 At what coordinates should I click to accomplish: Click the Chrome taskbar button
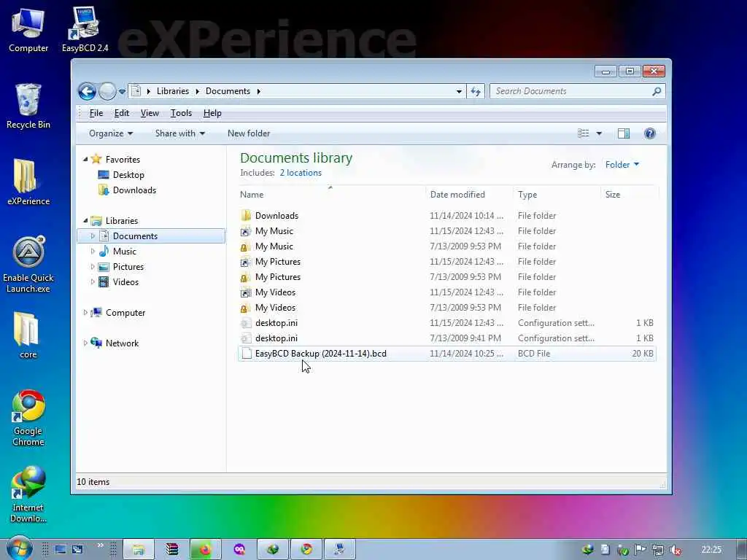[x=306, y=549]
